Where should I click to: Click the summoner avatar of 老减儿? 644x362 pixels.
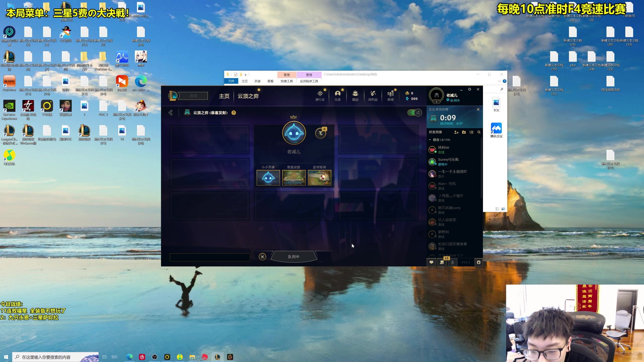pos(436,95)
